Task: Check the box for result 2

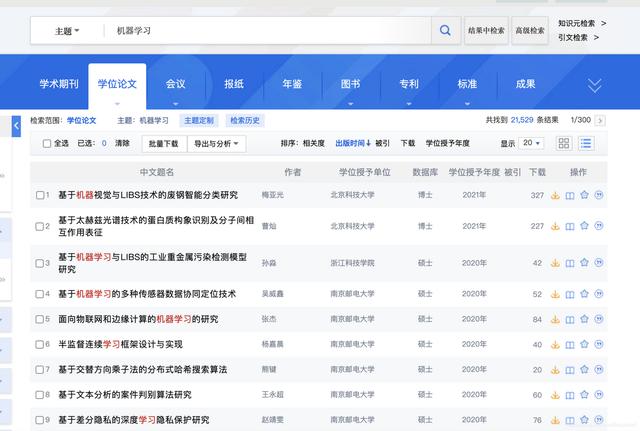Action: [39, 226]
